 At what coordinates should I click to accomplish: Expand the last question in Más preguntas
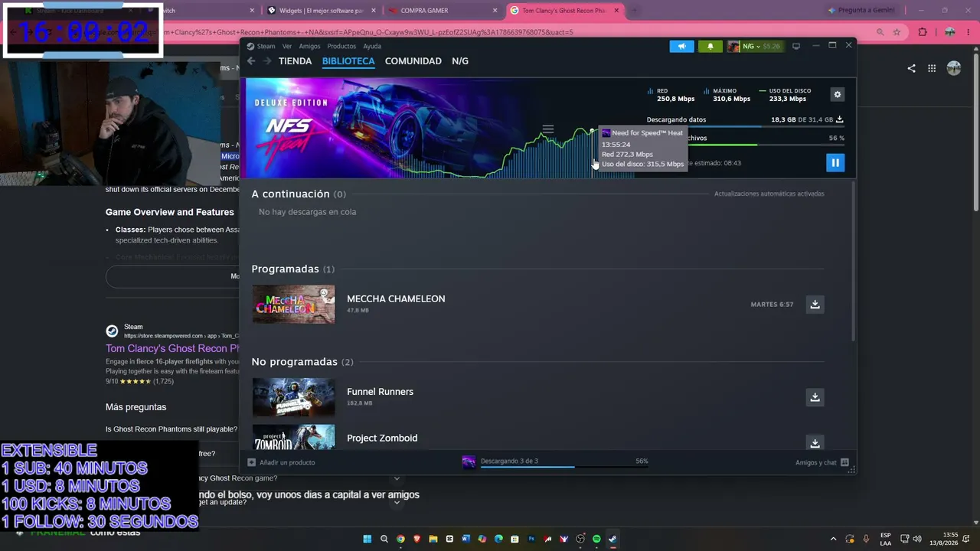point(397,503)
